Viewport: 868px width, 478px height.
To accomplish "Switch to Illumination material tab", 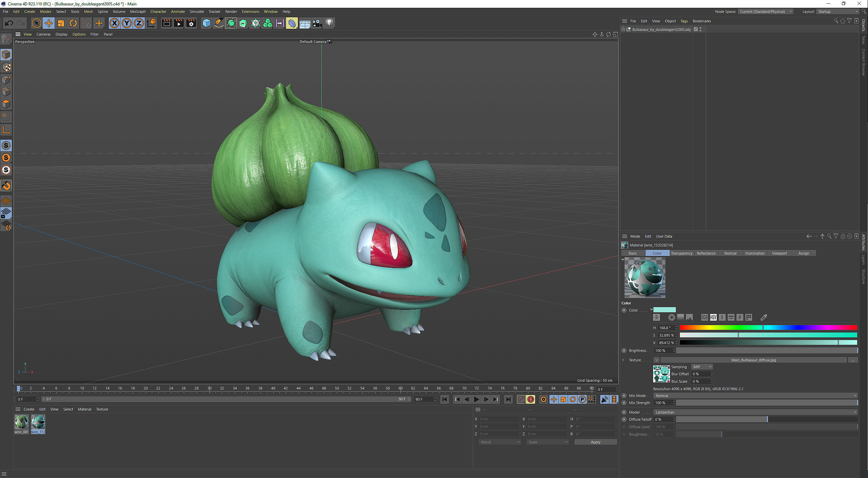I will tap(755, 253).
